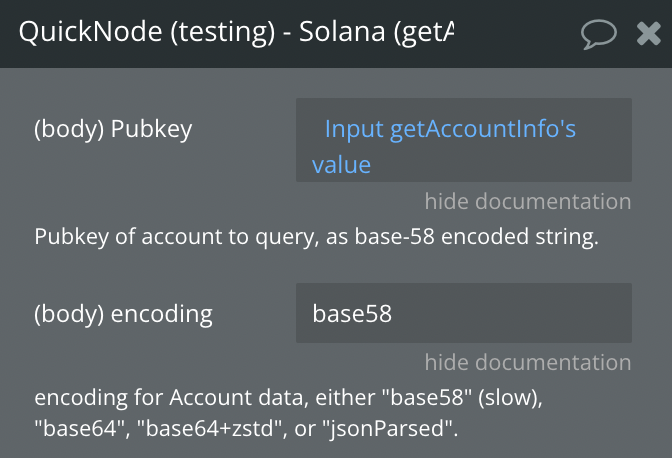Open the comment speech bubble icon

[x=599, y=34]
